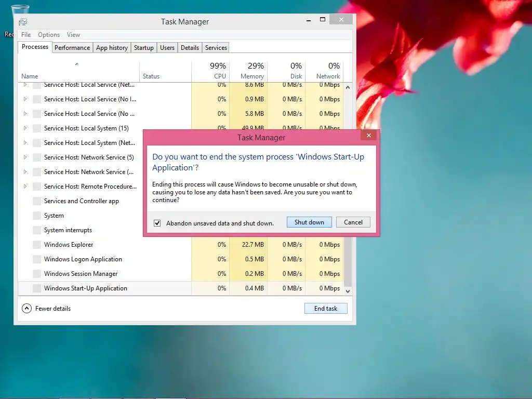Click the Fewer details circle arrow icon
This screenshot has width=532, height=399.
[x=26, y=309]
